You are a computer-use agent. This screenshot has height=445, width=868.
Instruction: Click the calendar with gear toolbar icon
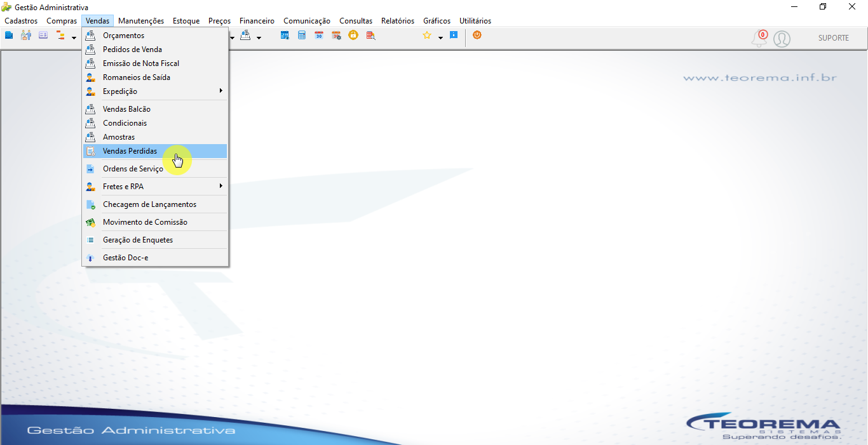336,36
